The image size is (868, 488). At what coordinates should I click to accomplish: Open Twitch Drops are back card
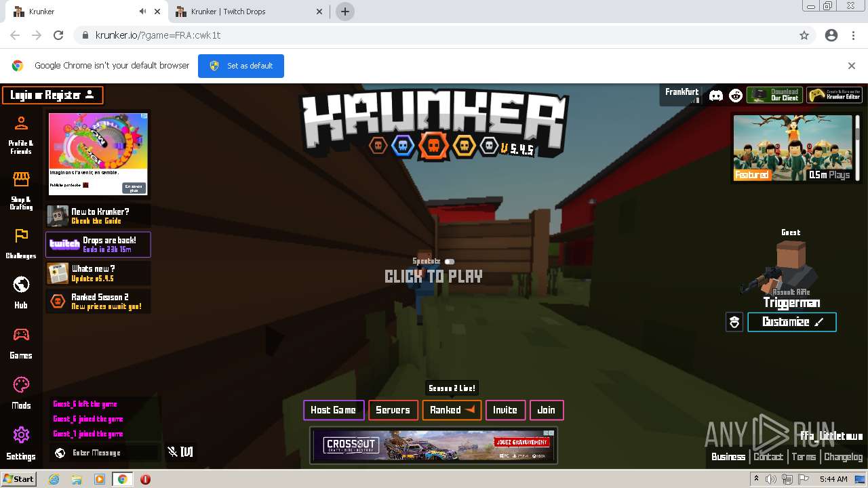(98, 245)
